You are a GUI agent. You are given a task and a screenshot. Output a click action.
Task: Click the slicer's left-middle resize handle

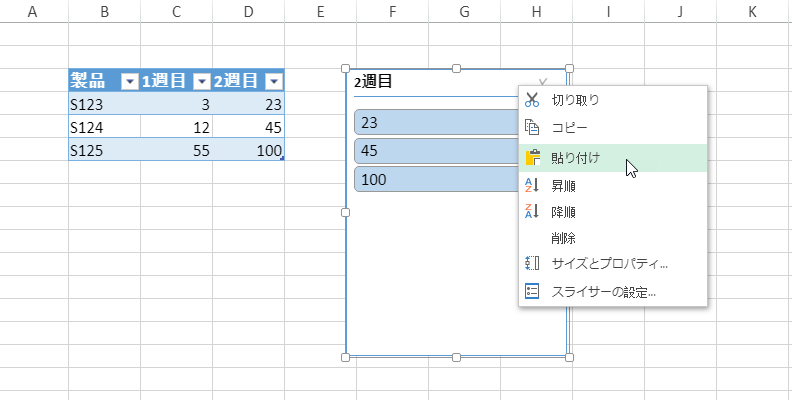pos(346,212)
